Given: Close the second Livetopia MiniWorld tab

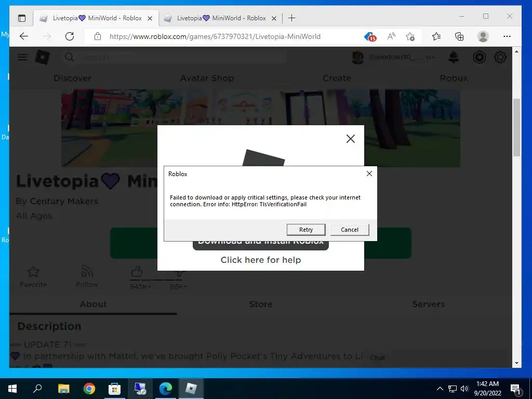Looking at the screenshot, I should pyautogui.click(x=274, y=18).
